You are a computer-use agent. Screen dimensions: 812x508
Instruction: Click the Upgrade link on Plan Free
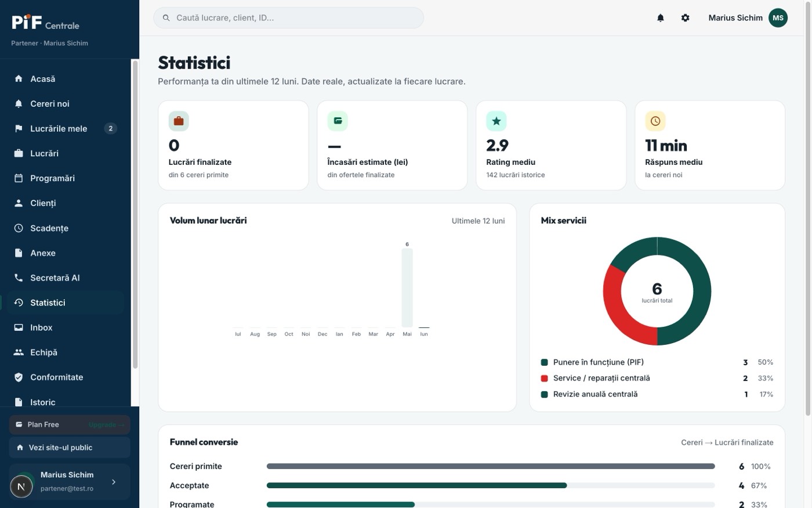coord(106,425)
